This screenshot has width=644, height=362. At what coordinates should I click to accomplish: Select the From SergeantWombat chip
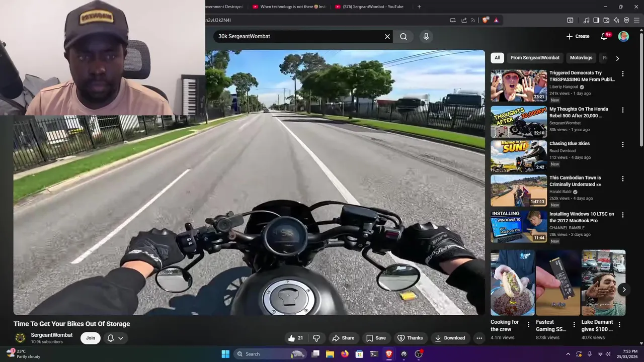pos(535,58)
